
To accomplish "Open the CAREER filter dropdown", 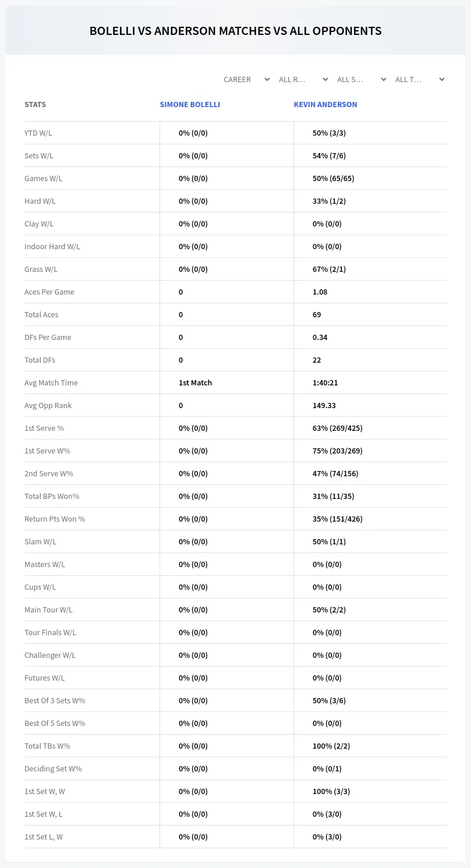I will [246, 79].
